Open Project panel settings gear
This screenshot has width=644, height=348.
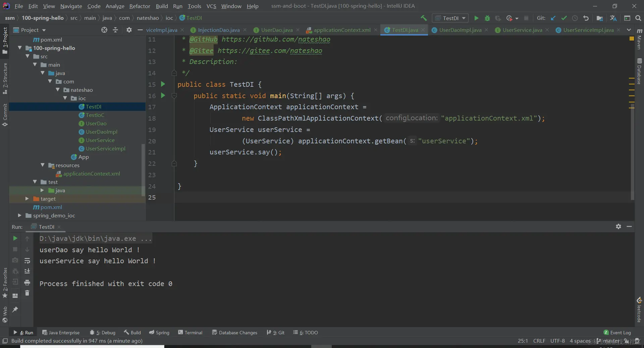[129, 30]
